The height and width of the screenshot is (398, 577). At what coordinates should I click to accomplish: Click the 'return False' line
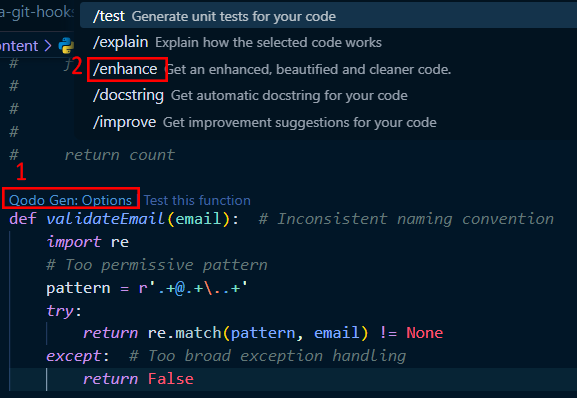(138, 379)
